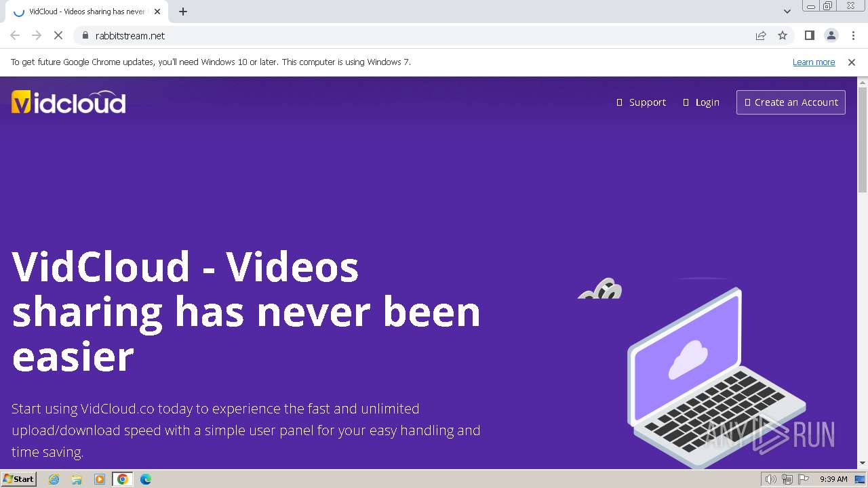Toggle the browser side panel
The image size is (868, 488).
point(809,35)
